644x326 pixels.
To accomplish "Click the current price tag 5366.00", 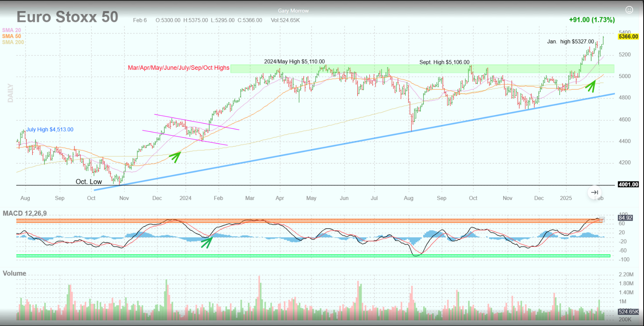I will point(628,37).
